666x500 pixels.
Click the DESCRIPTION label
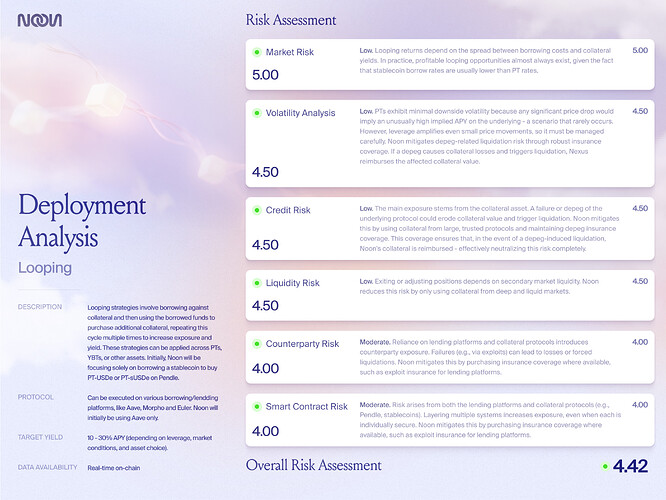coord(40,307)
